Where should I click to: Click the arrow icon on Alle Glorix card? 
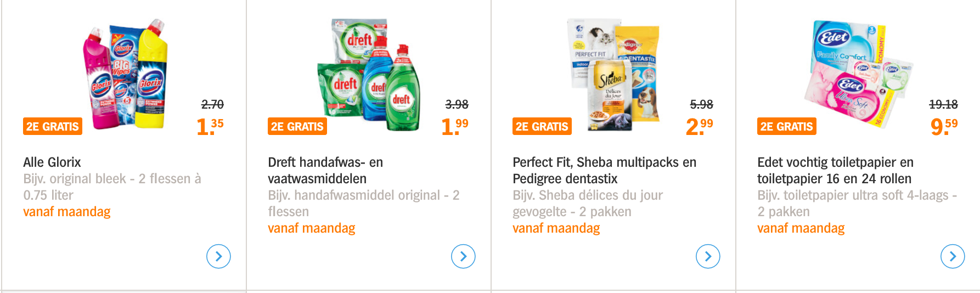click(218, 256)
